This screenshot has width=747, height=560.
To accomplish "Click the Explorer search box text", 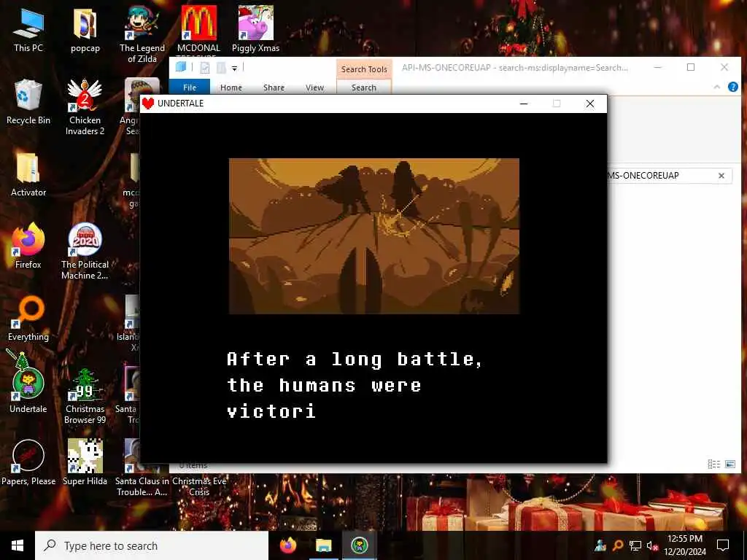I will click(643, 176).
